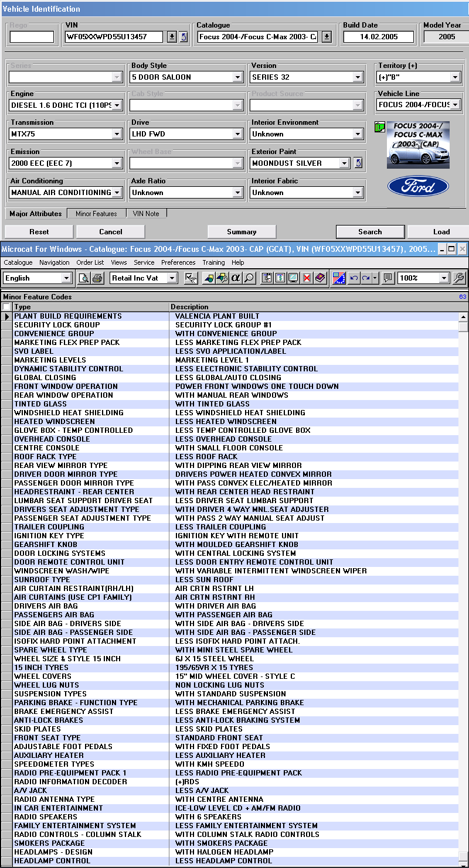Toggle the select-all checkbox in the Type header

tap(6, 307)
